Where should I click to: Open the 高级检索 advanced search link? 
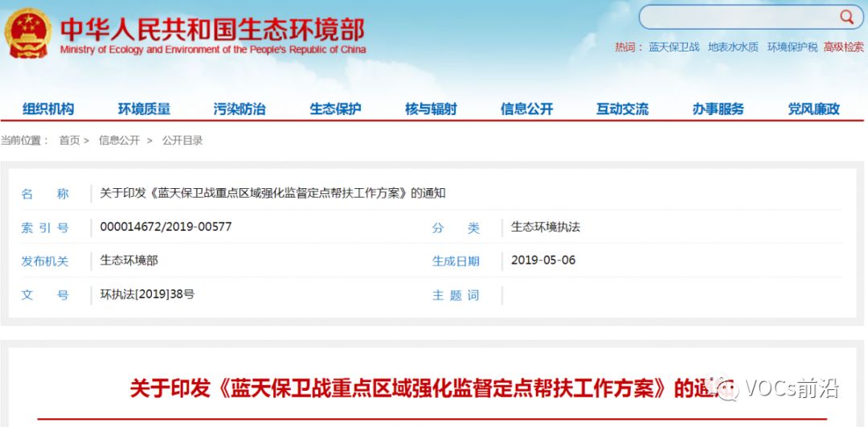[x=844, y=47]
